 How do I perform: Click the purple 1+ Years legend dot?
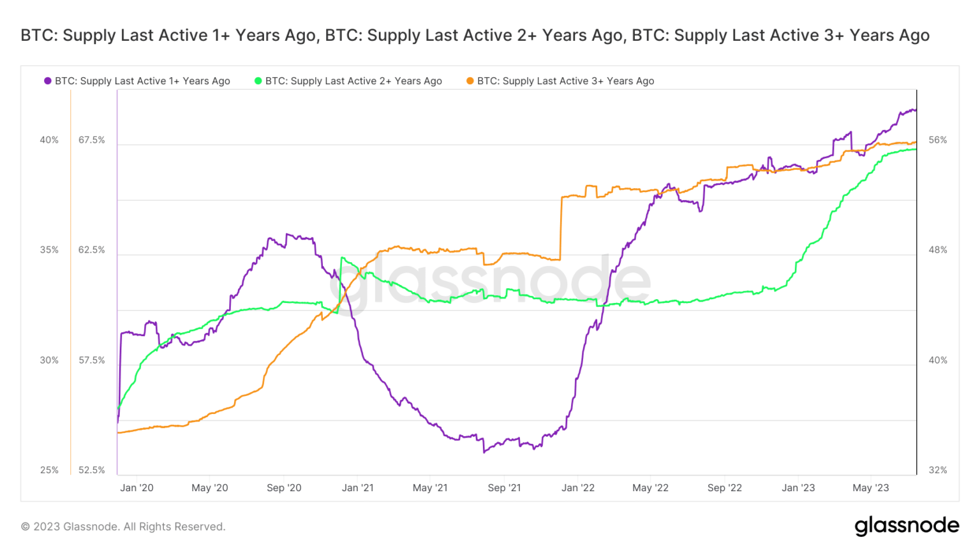(x=48, y=81)
